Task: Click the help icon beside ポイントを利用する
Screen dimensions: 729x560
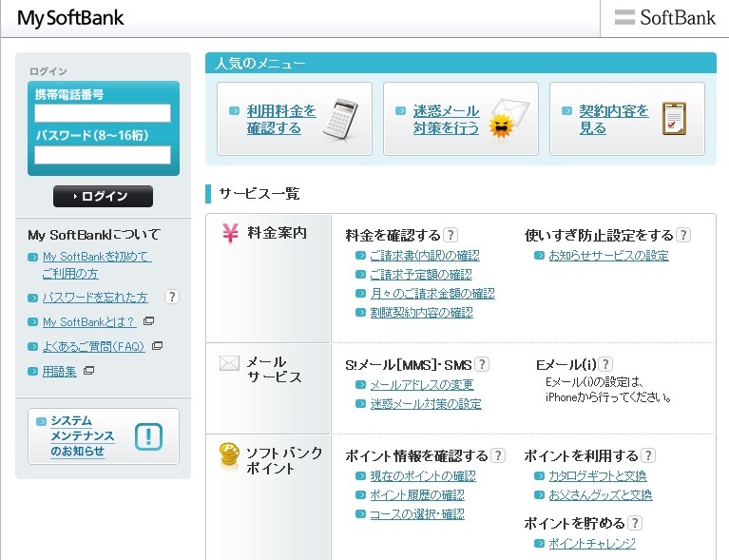Action: tap(648, 455)
